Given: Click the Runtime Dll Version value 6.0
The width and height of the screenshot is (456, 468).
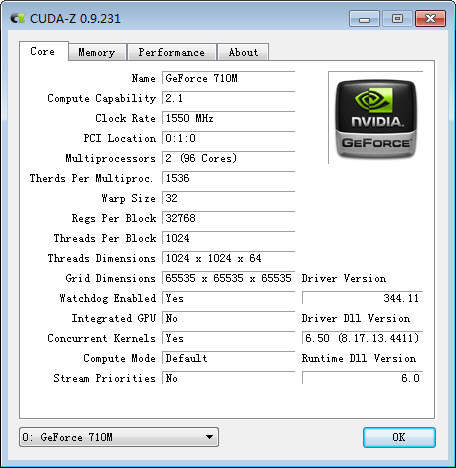Looking at the screenshot, I should 362,378.
